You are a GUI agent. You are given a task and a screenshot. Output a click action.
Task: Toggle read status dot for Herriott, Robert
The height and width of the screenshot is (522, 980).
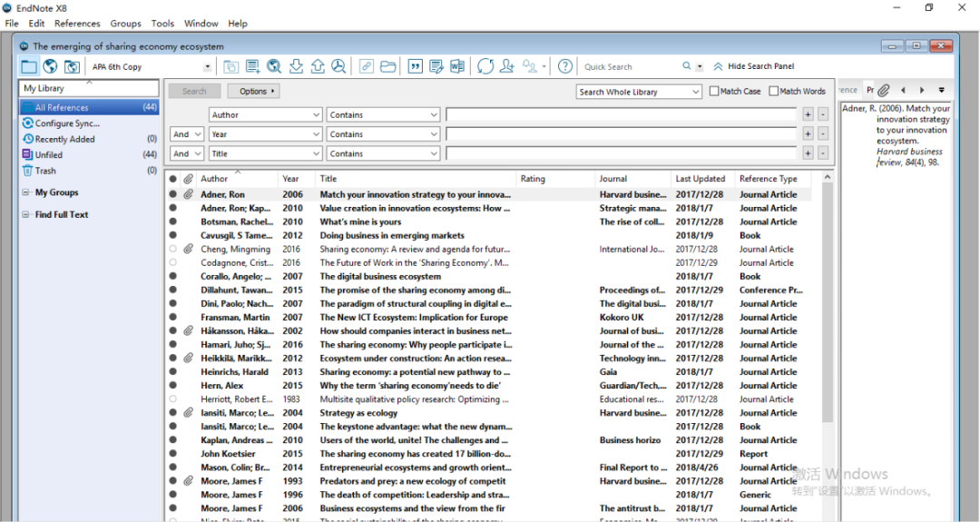coord(173,399)
